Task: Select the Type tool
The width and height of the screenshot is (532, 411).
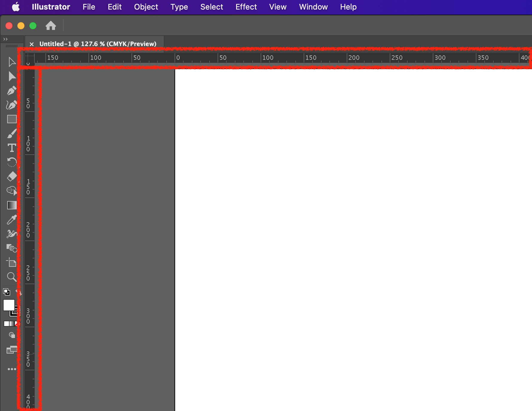Action: [x=12, y=148]
